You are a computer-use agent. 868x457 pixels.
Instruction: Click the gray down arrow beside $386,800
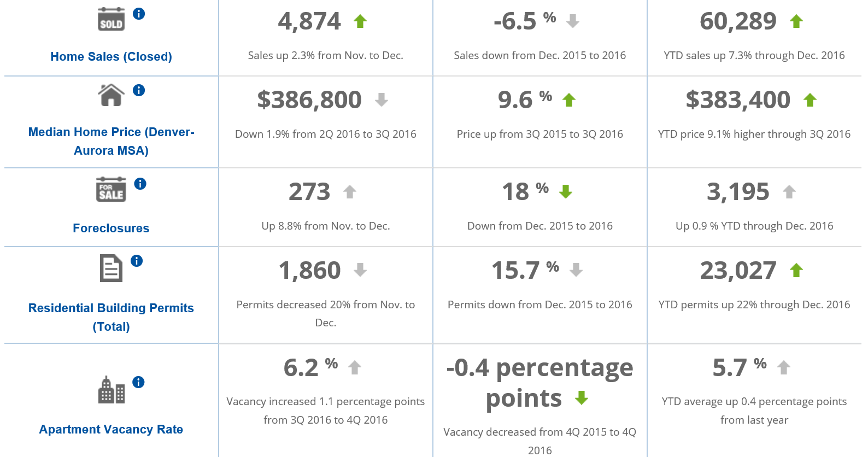(382, 100)
